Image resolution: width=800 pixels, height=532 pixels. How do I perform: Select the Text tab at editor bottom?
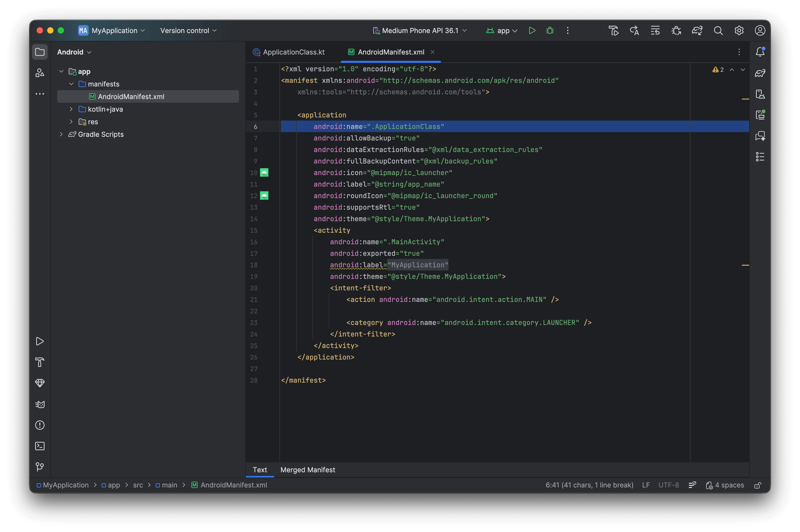click(260, 470)
